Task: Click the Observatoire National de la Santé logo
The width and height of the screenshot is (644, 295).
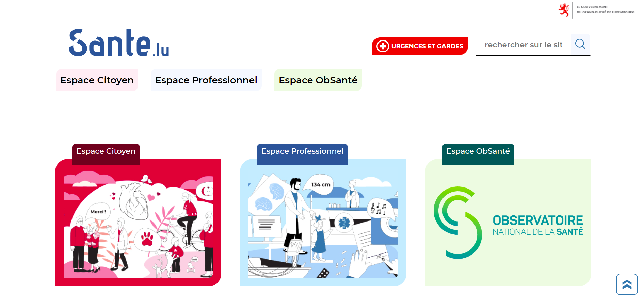Action: pyautogui.click(x=508, y=223)
